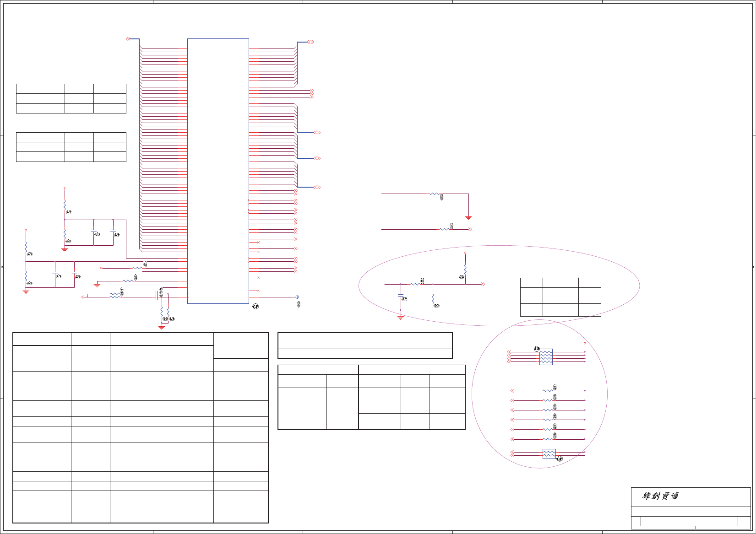The width and height of the screenshot is (756, 534).
Task: Click the two-resistor network symbol marked GP
Action: (549, 454)
